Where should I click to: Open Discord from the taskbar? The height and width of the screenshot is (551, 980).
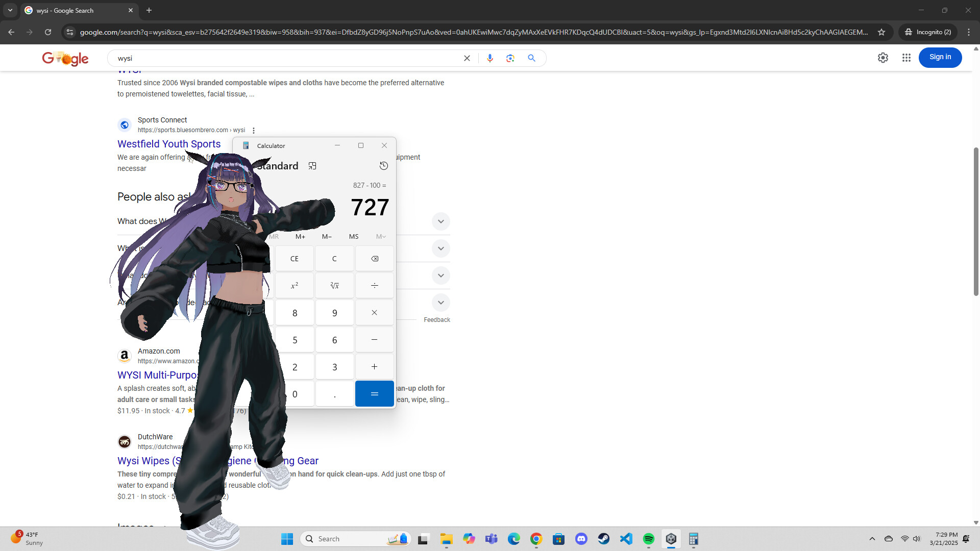click(581, 538)
